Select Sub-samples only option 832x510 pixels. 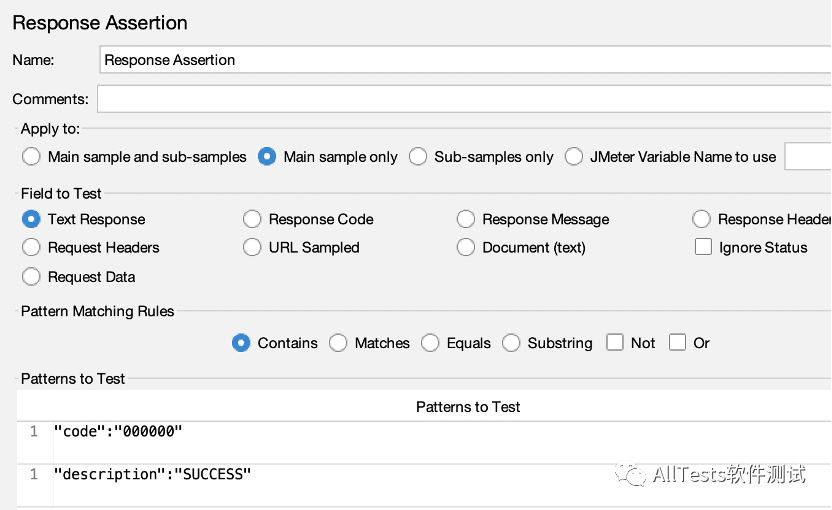(x=418, y=157)
